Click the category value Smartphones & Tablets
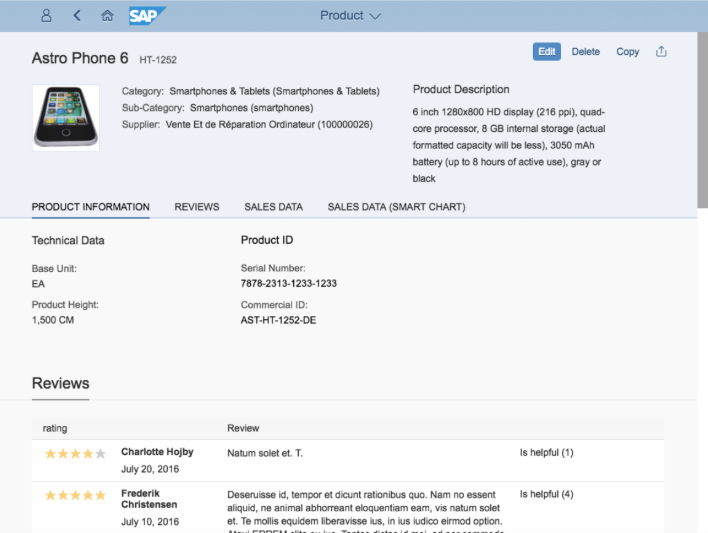This screenshot has width=708, height=533. tap(275, 91)
